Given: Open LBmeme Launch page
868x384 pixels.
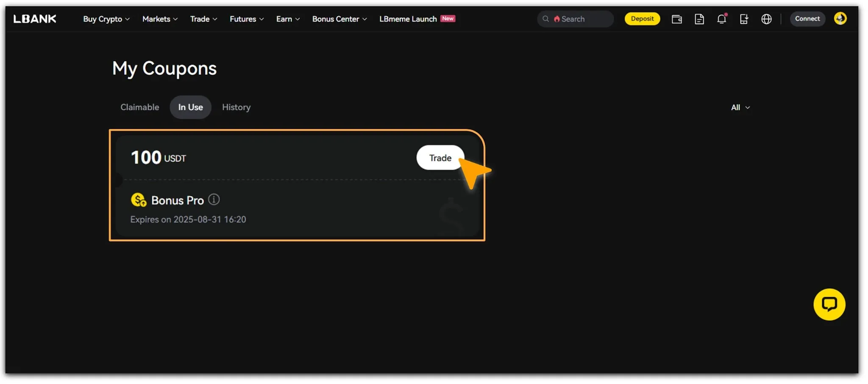Looking at the screenshot, I should click(417, 19).
